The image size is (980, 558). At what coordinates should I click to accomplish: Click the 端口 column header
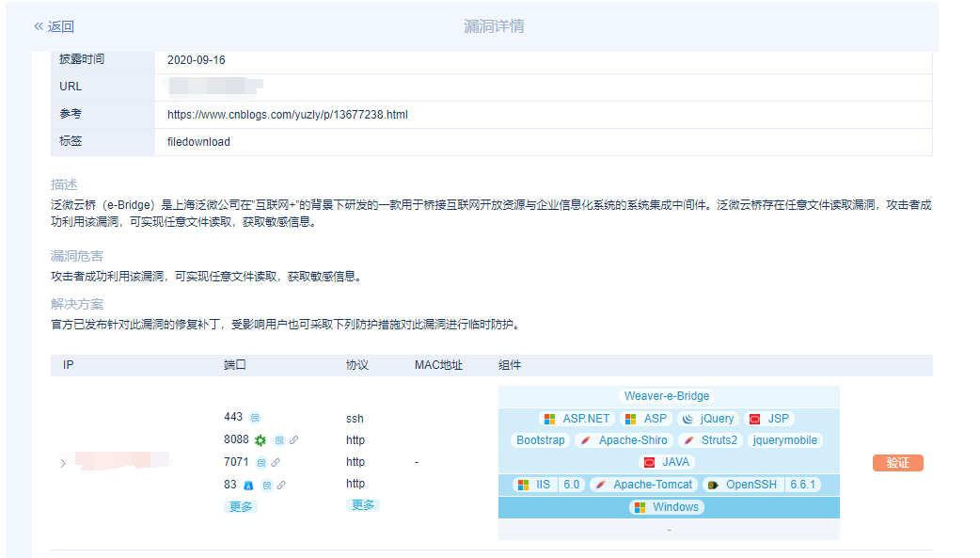235,365
